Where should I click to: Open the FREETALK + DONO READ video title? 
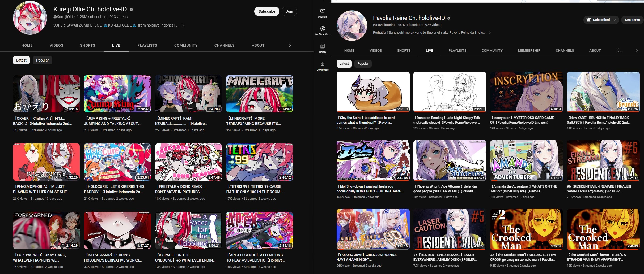click(x=180, y=189)
